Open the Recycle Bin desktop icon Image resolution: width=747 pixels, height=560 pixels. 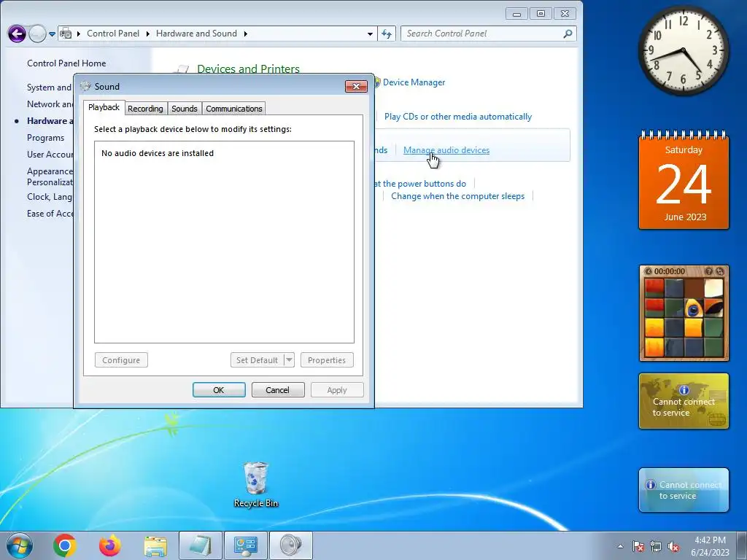point(256,484)
